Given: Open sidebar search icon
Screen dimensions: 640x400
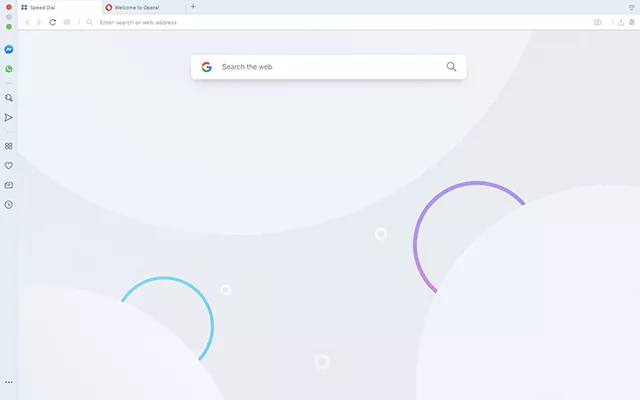Looking at the screenshot, I should [9, 98].
